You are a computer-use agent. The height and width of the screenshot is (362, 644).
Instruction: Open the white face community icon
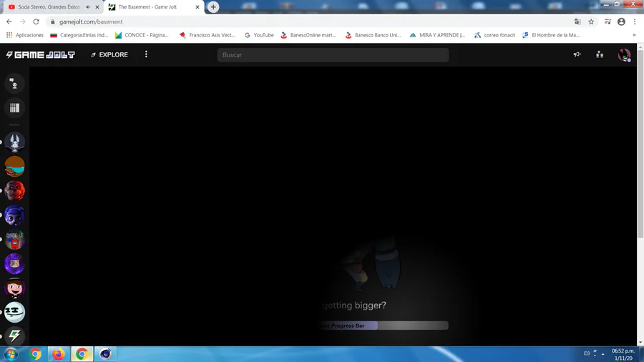pyautogui.click(x=14, y=312)
